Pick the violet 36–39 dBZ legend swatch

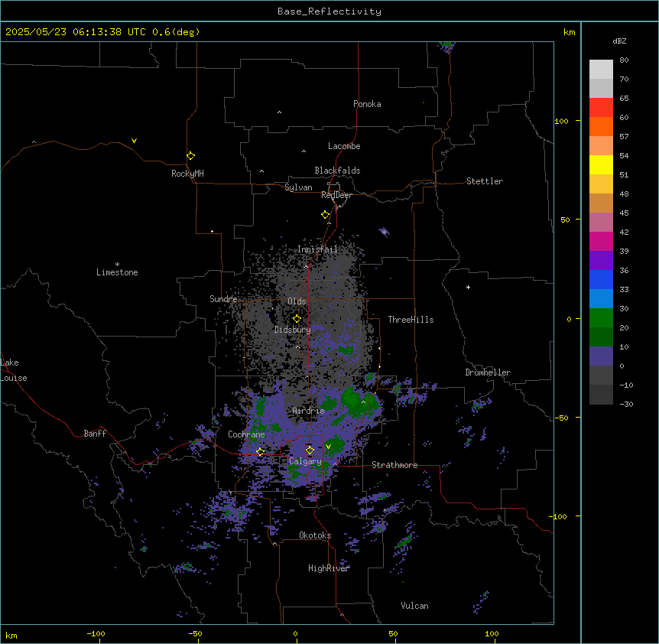601,260
